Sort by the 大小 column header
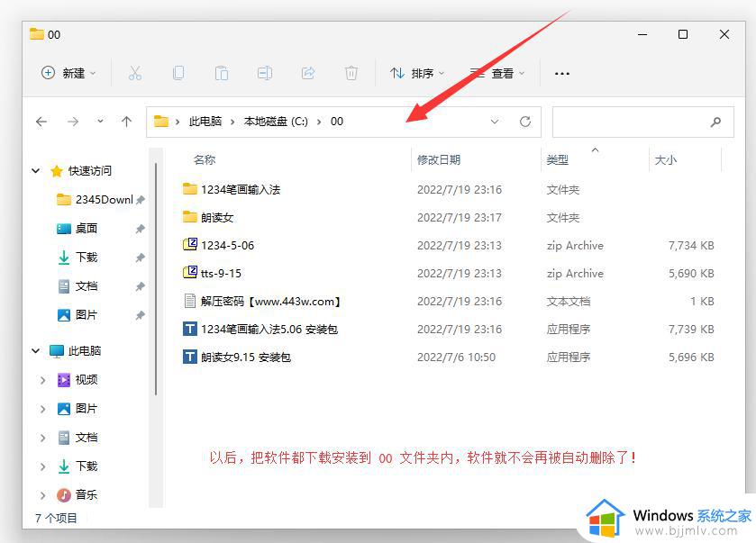The height and width of the screenshot is (543, 756). (x=665, y=159)
